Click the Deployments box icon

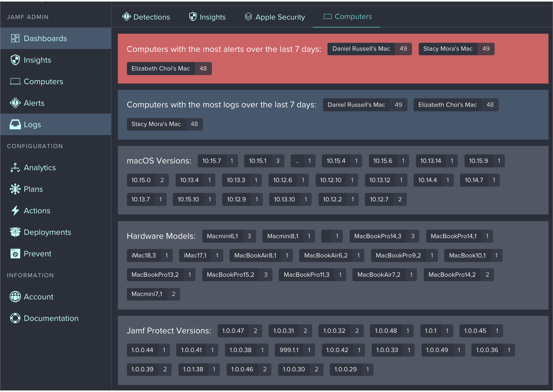pos(15,232)
